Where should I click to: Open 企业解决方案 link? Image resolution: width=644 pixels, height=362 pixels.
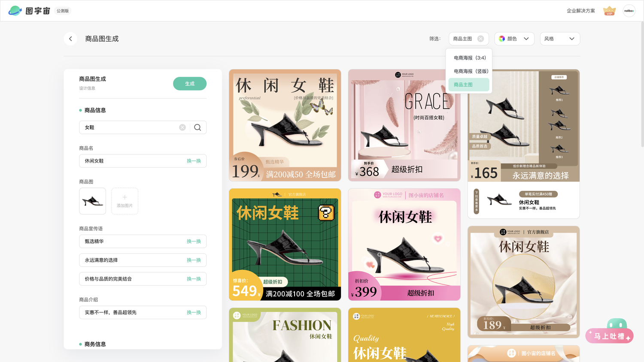tap(580, 11)
